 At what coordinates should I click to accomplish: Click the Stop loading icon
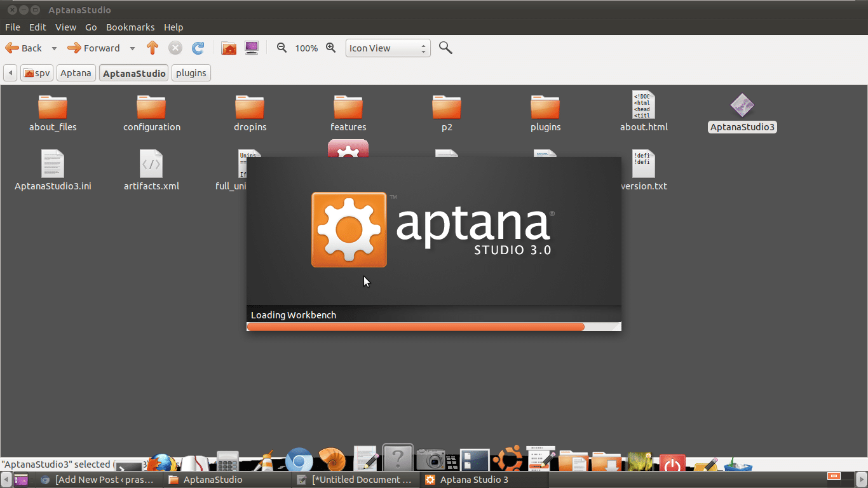[x=175, y=48]
